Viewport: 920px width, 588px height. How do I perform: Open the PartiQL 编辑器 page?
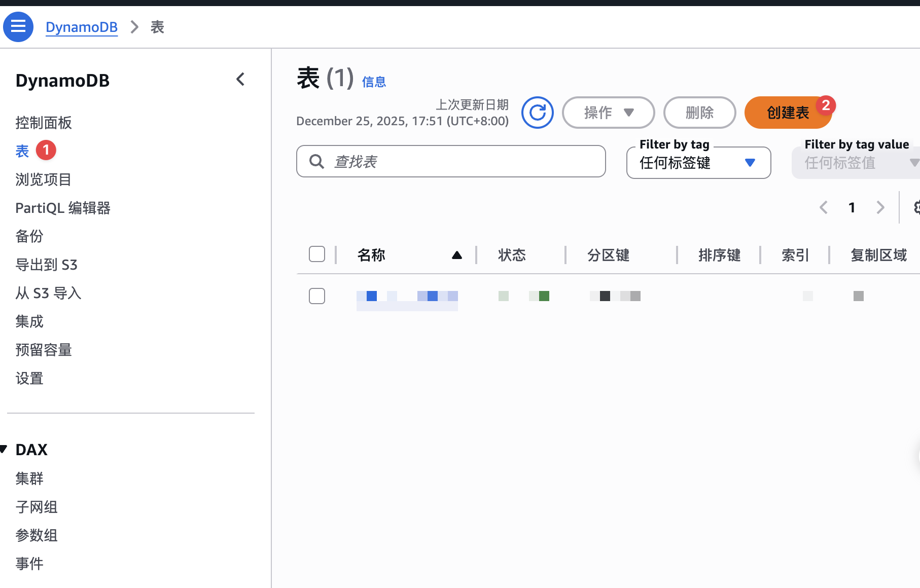[62, 208]
